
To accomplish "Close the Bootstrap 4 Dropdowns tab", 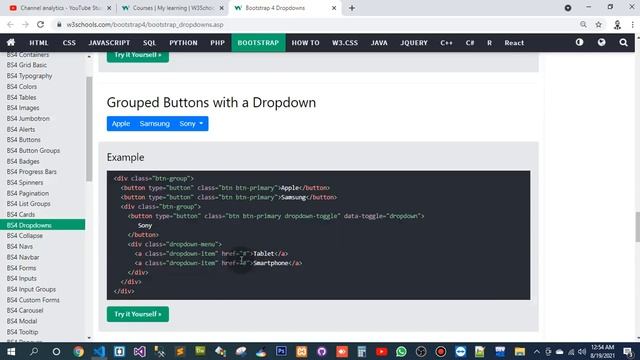I will (334, 8).
